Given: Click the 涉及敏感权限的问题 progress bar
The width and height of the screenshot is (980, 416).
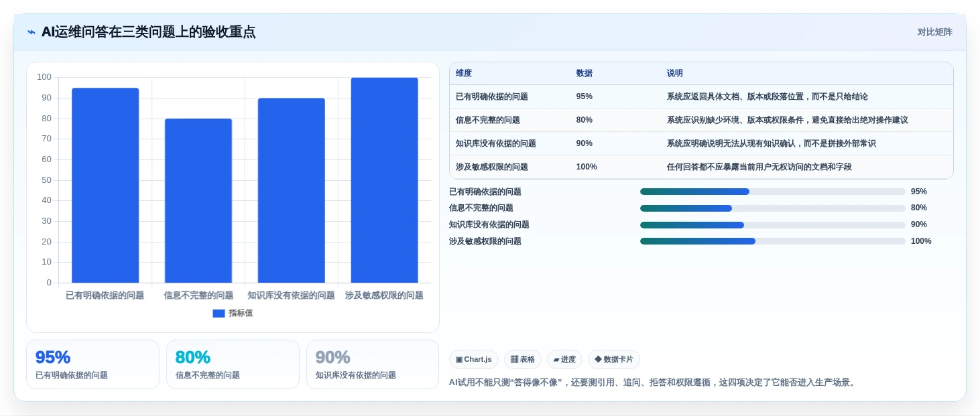Looking at the screenshot, I should 772,241.
